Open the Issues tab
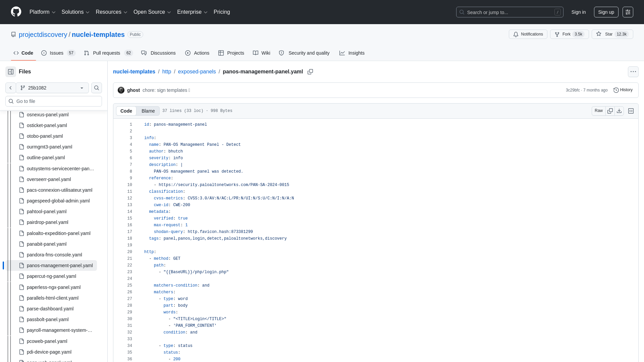The width and height of the screenshot is (644, 362). (x=58, y=53)
